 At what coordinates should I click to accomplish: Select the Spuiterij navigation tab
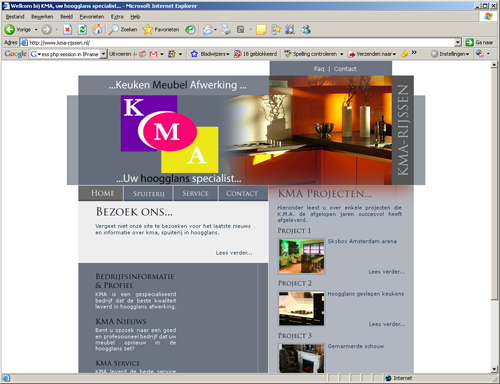click(149, 194)
